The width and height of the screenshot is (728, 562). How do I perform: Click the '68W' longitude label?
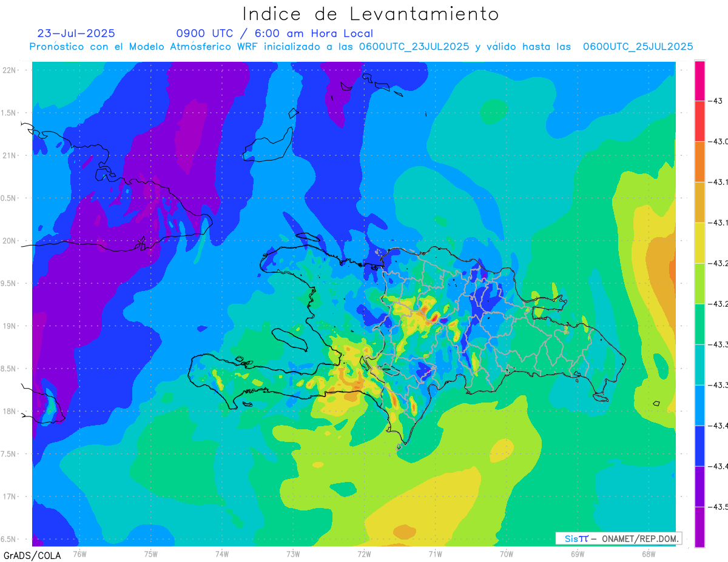[x=648, y=554]
